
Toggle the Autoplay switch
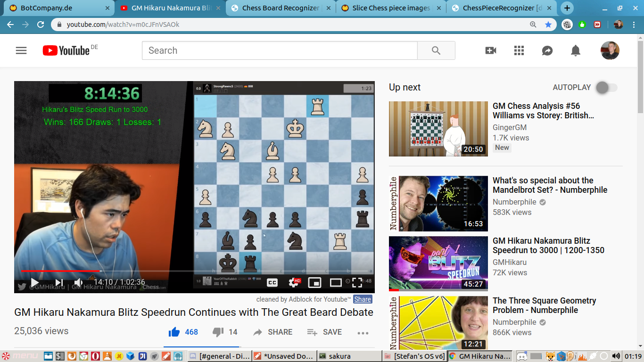pyautogui.click(x=606, y=88)
